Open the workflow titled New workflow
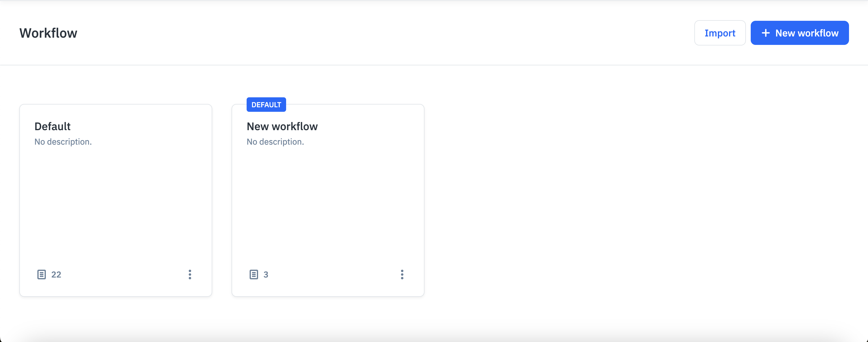868x342 pixels. coord(282,126)
